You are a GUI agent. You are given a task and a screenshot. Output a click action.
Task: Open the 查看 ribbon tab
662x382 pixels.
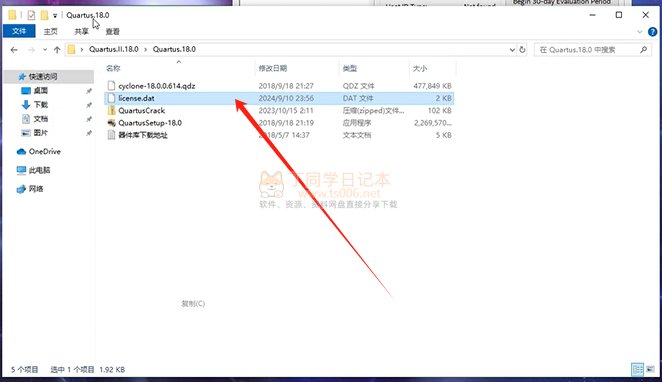[112, 31]
